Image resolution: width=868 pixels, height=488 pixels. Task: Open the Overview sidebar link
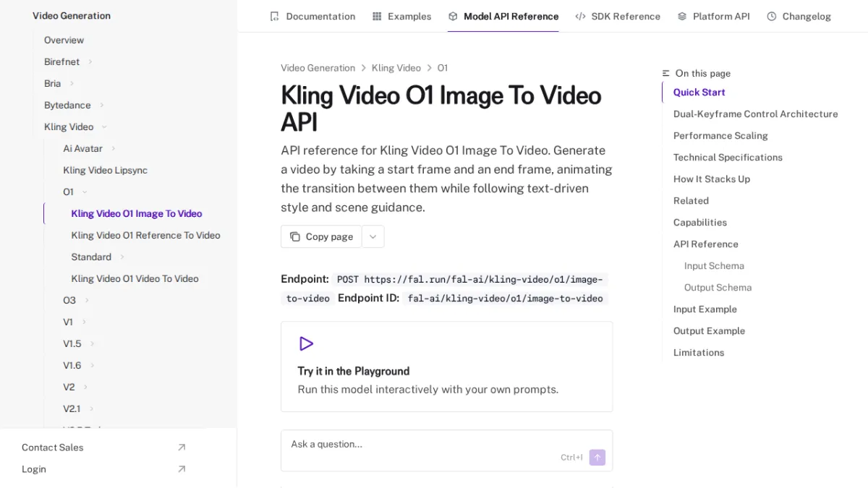[64, 40]
